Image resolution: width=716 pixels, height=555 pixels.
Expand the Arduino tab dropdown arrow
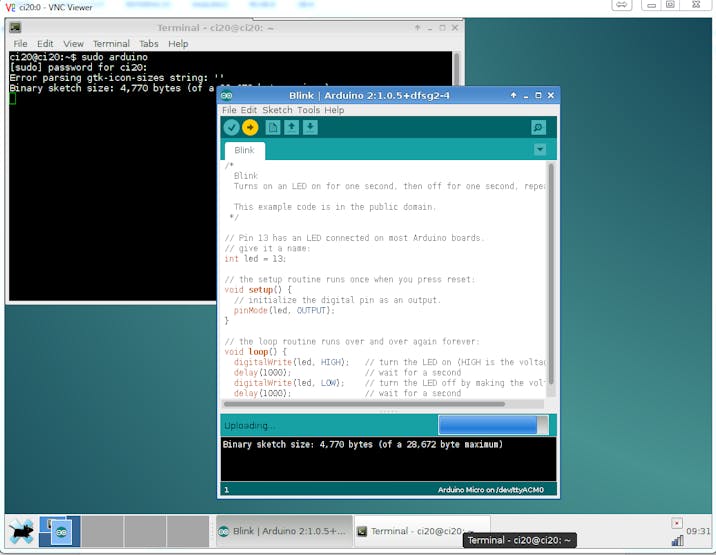tap(540, 149)
